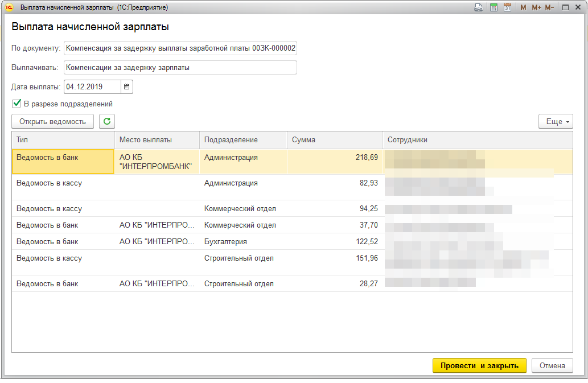Select 'Строительный отдел' cell in 28,27 row
This screenshot has width=588, height=383.
pos(244,283)
